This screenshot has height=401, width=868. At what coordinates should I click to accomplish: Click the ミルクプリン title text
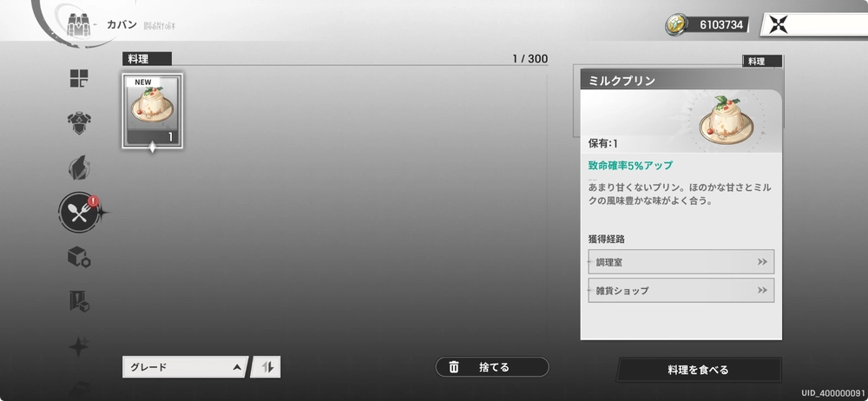pyautogui.click(x=621, y=81)
